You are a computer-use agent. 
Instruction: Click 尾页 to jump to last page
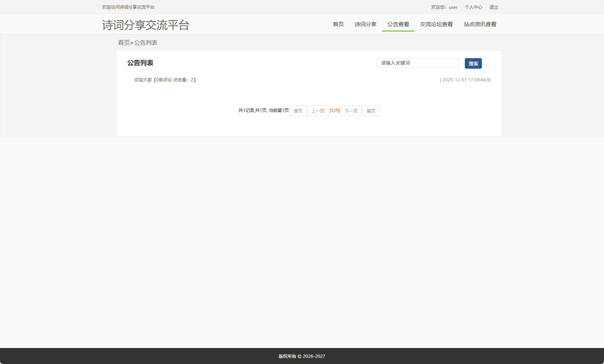[x=371, y=111]
